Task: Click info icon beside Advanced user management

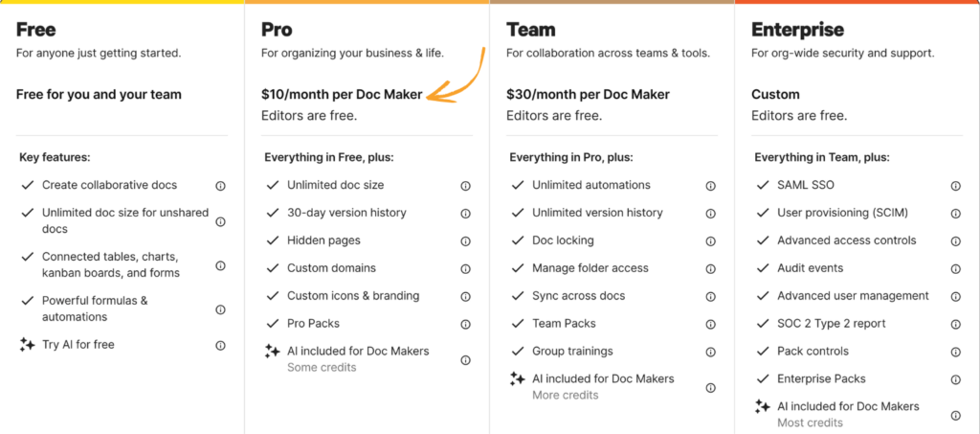Action: [955, 297]
